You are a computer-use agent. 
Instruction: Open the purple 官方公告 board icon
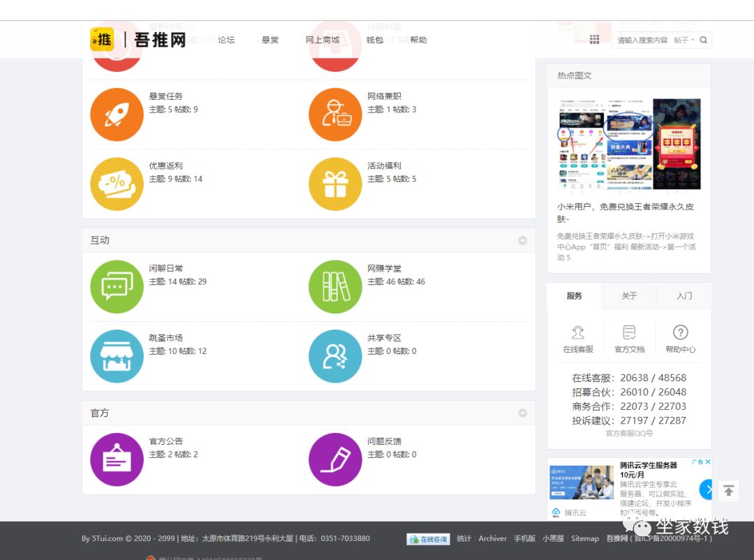click(117, 459)
